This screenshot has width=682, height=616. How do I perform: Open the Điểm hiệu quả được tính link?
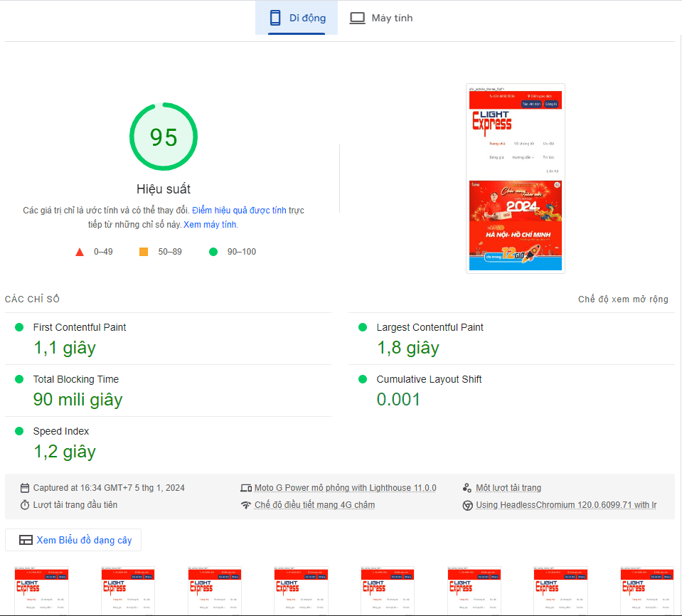pyautogui.click(x=239, y=211)
